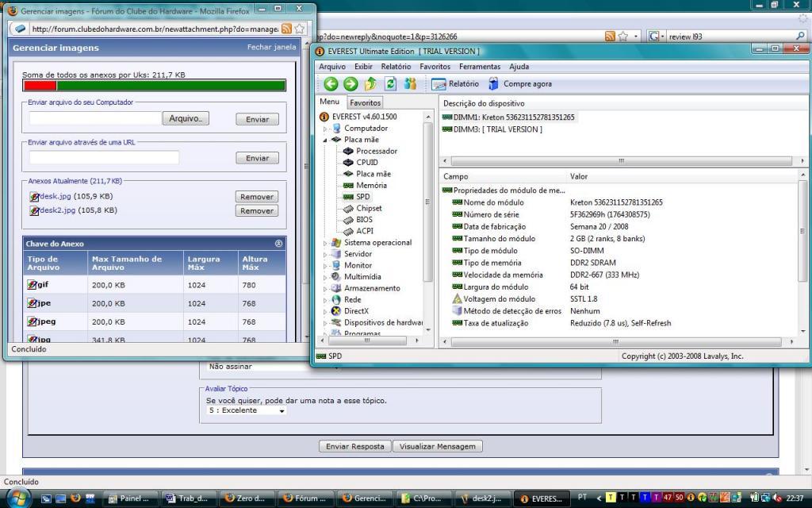Expand the Multimídia tree node
The width and height of the screenshot is (812, 508).
[325, 277]
